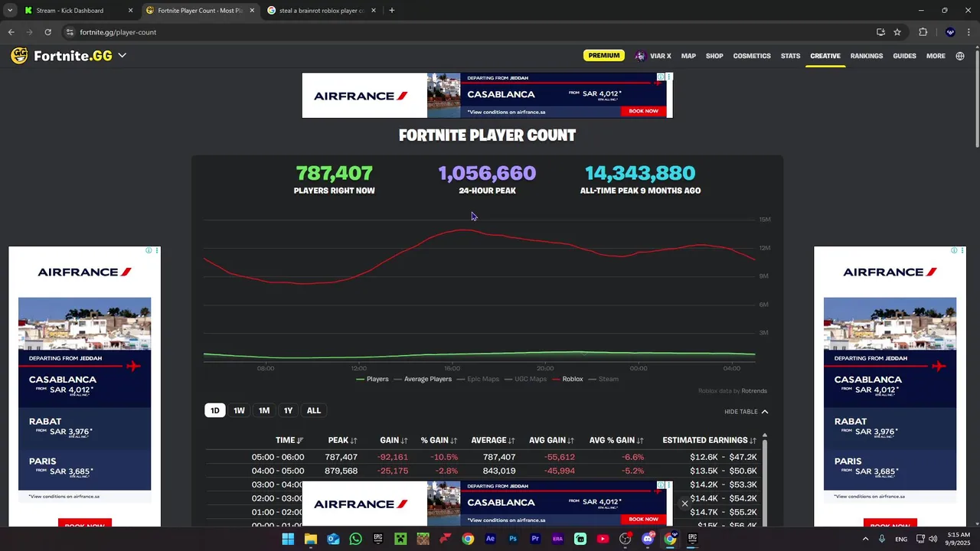Image resolution: width=980 pixels, height=551 pixels.
Task: Open the COSMETICS menu item
Action: click(x=752, y=56)
